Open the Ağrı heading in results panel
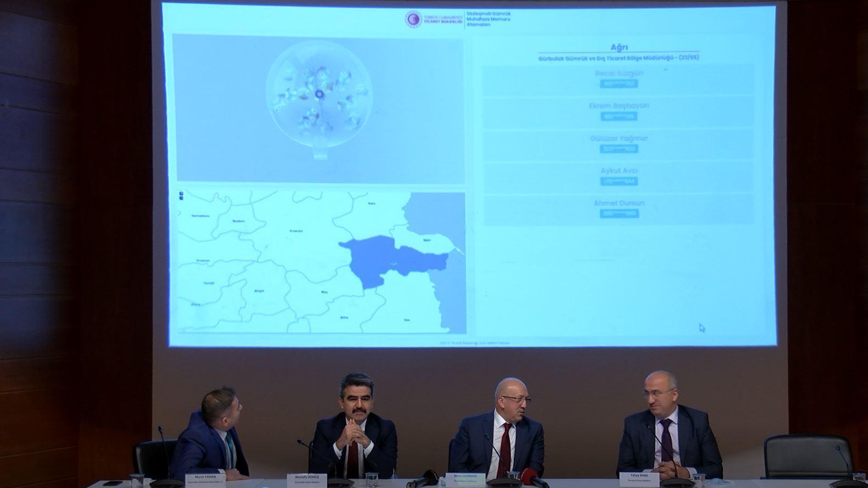Image resolution: width=868 pixels, height=488 pixels. pos(619,47)
